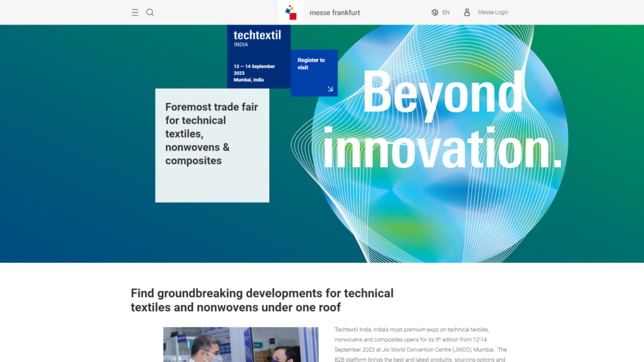Image resolution: width=644 pixels, height=362 pixels.
Task: Click the Messe Frankfurt logo icon
Action: pos(291,13)
